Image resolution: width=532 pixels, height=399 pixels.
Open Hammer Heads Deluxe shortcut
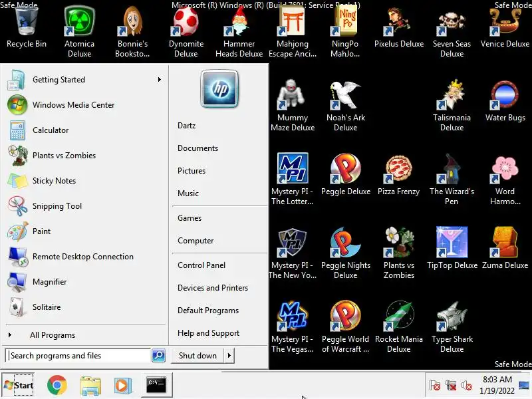tap(239, 32)
